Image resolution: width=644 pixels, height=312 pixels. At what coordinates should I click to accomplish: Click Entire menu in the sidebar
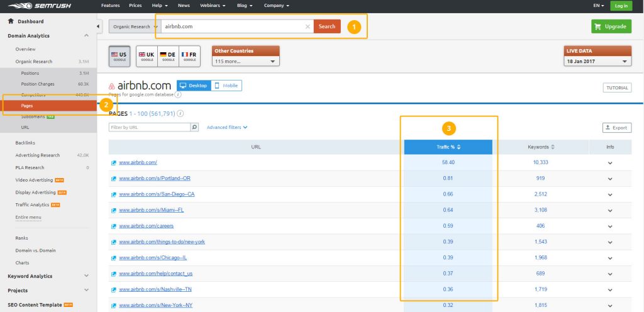[28, 217]
